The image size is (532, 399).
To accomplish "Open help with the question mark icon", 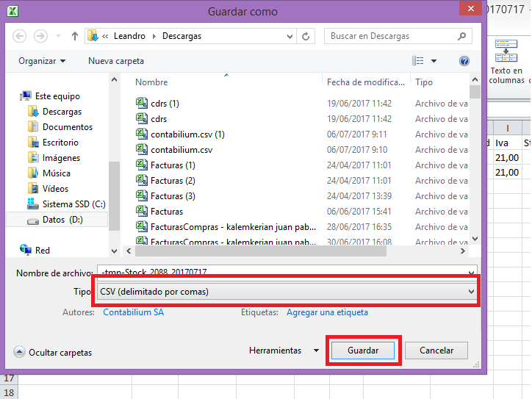I will coord(464,61).
